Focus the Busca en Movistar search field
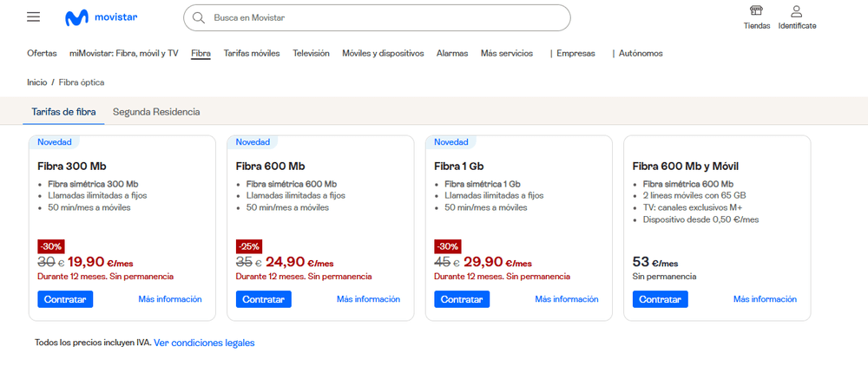The image size is (868, 366). click(377, 17)
